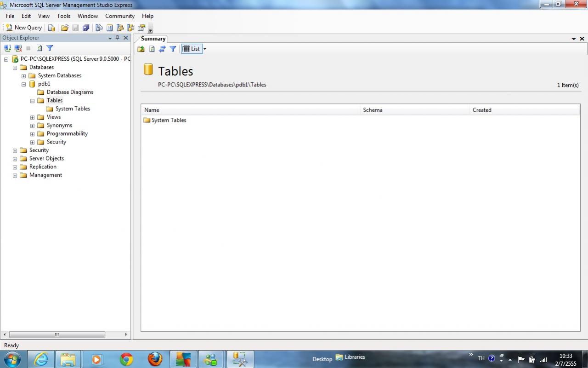Click Object Explorer scroll left arrow
Screen dimensions: 588x368
point(5,334)
